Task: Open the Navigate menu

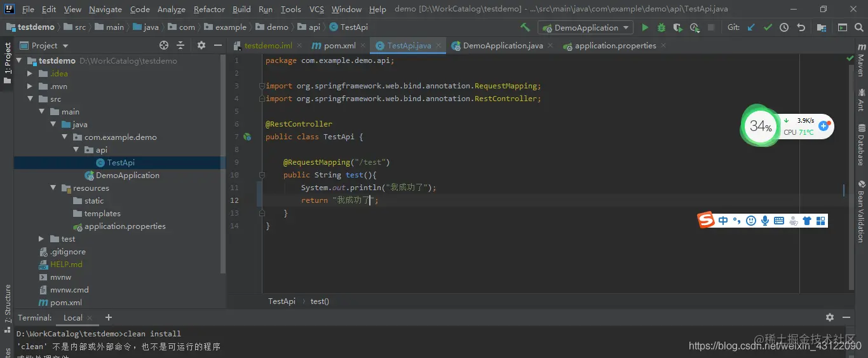Action: (105, 9)
